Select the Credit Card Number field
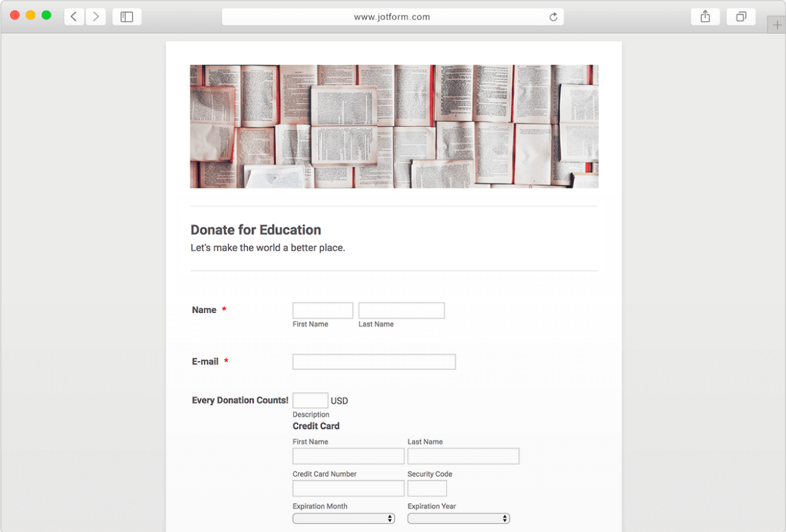The width and height of the screenshot is (786, 532). point(348,488)
